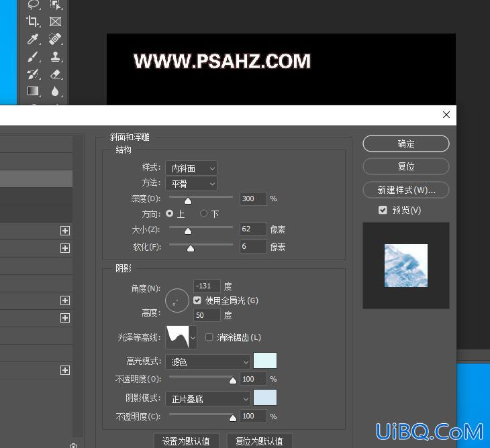Open the 阴影模式 dropdown showing 正片叠底
The height and width of the screenshot is (448, 490).
point(208,398)
